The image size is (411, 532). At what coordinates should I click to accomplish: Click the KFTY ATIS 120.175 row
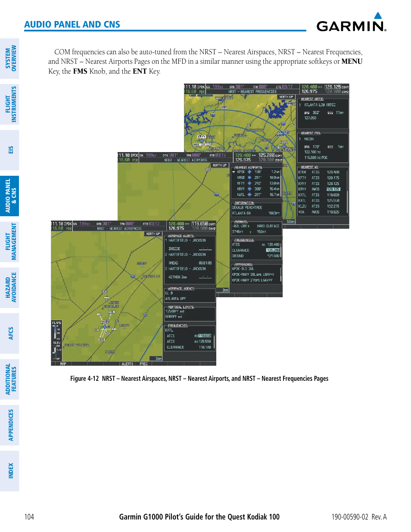tap(319, 177)
